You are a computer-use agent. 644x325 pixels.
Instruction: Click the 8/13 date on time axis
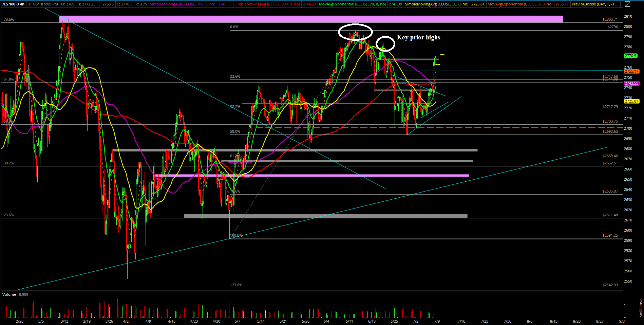554,321
